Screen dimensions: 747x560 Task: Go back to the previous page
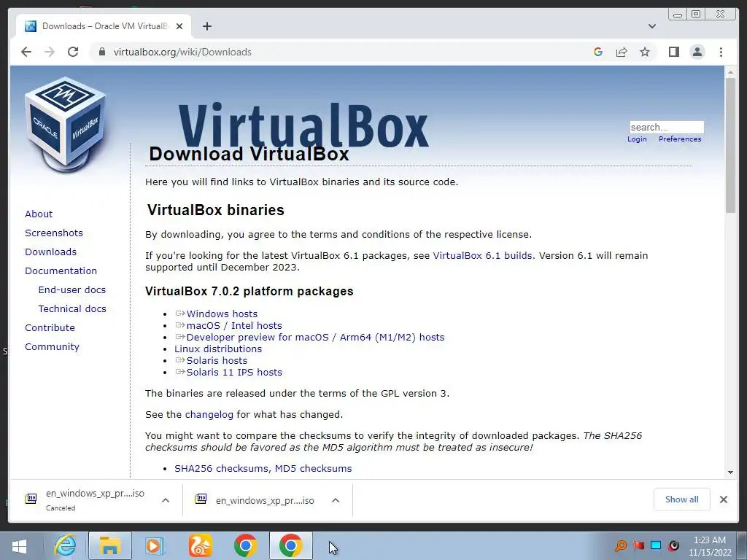point(26,52)
